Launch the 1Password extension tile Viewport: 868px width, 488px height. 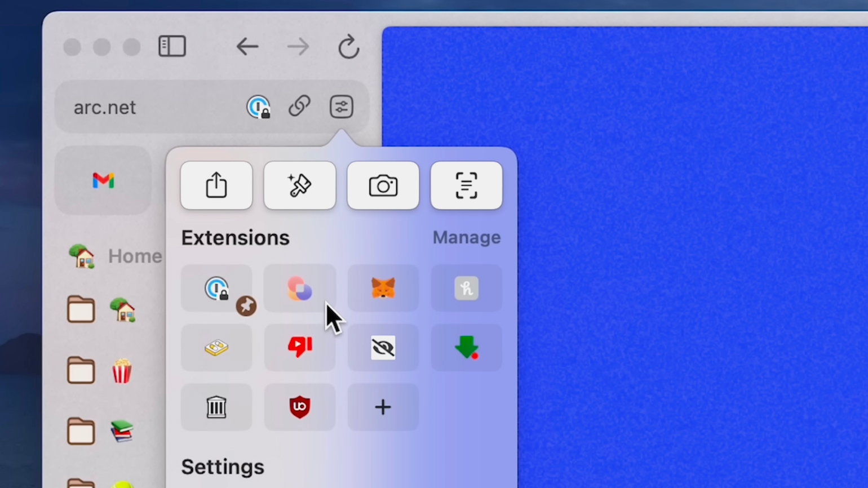pyautogui.click(x=216, y=288)
